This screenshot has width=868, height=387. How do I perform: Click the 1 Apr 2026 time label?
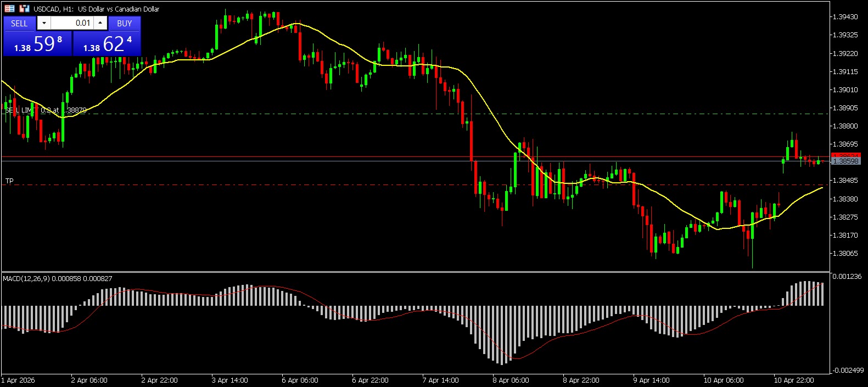18,380
